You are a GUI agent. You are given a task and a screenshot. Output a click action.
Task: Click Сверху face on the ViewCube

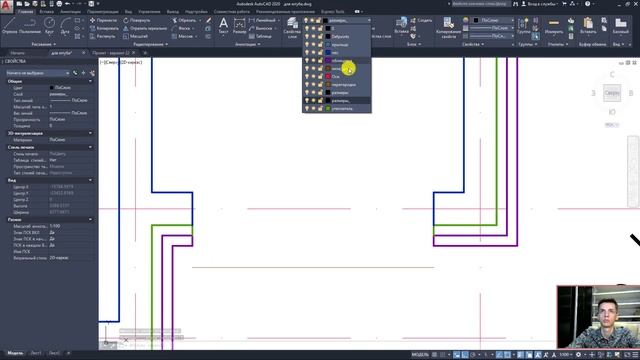click(612, 93)
